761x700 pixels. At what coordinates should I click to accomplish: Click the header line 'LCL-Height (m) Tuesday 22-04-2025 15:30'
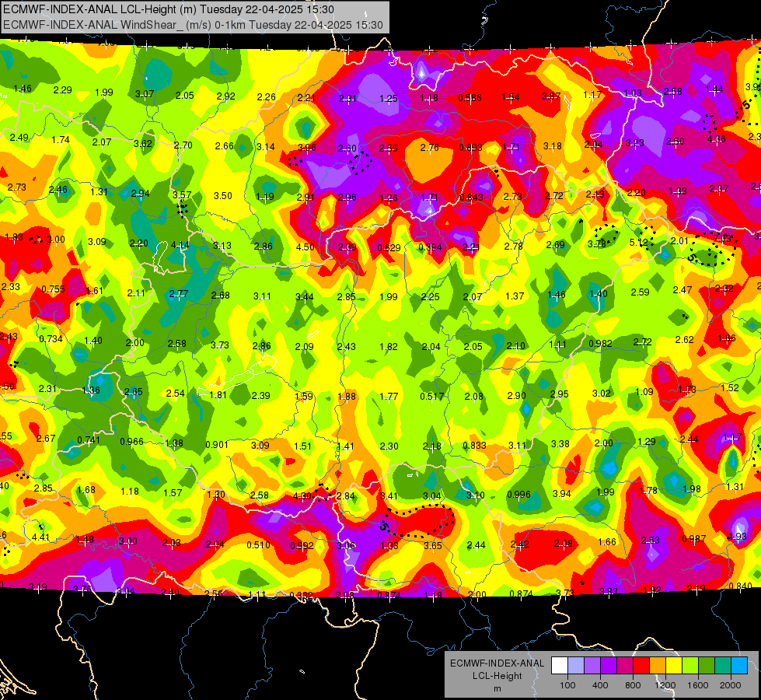[x=227, y=9]
